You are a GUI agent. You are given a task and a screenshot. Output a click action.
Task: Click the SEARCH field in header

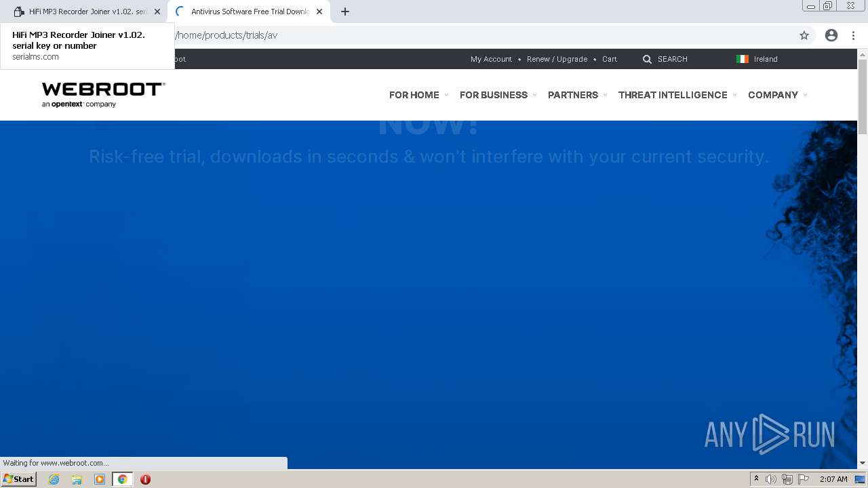coord(673,59)
